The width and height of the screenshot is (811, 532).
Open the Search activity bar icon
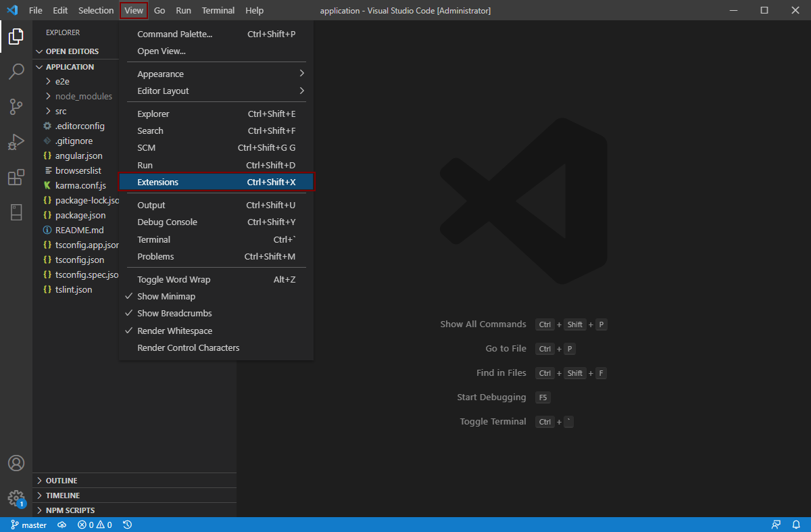(16, 72)
